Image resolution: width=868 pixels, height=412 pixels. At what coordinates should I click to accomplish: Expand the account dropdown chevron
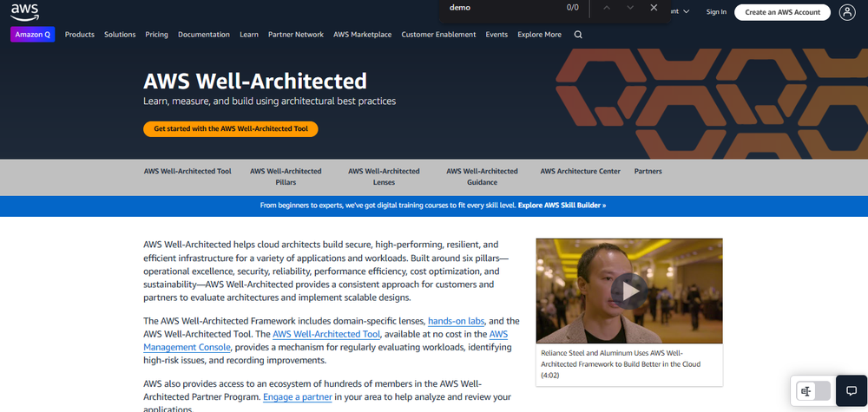687,11
